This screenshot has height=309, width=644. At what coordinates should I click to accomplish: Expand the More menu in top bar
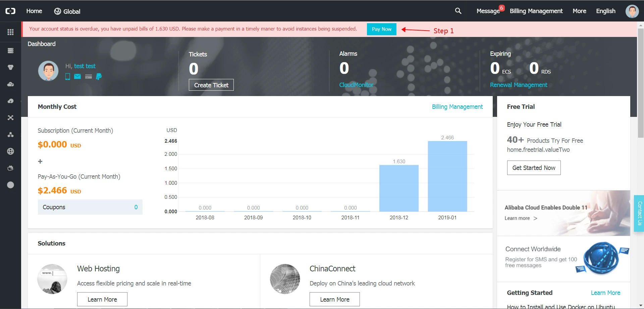pyautogui.click(x=579, y=11)
